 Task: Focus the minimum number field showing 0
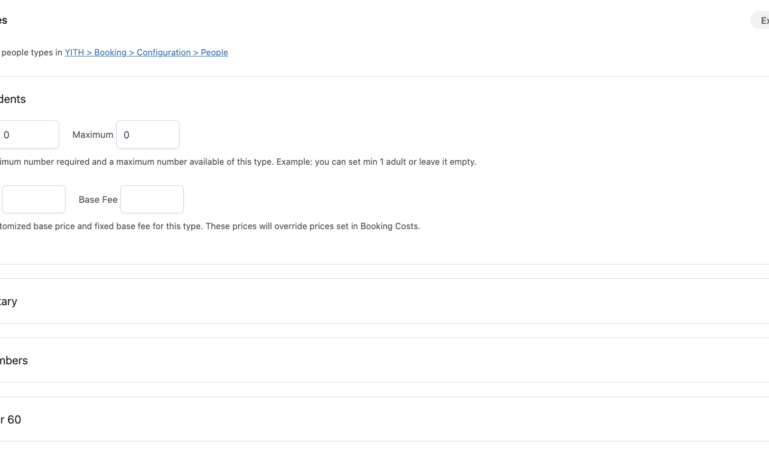pos(28,135)
